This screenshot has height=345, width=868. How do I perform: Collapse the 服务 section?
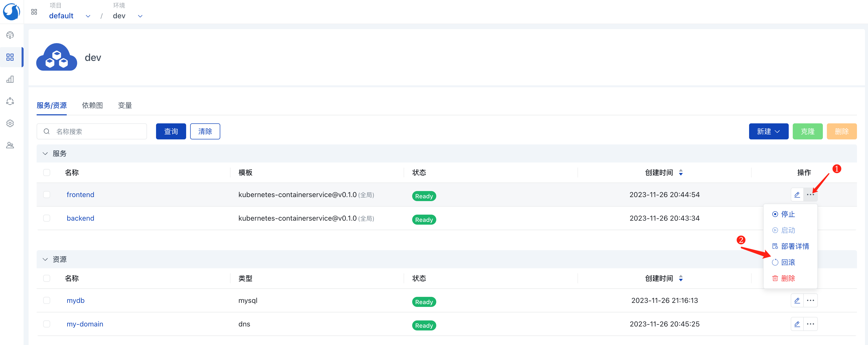[x=45, y=154]
